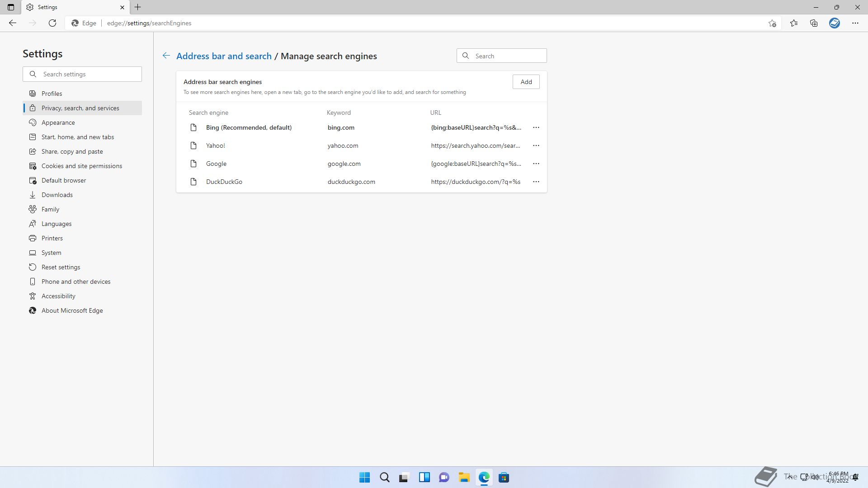Open the Profiles settings section

(x=82, y=94)
